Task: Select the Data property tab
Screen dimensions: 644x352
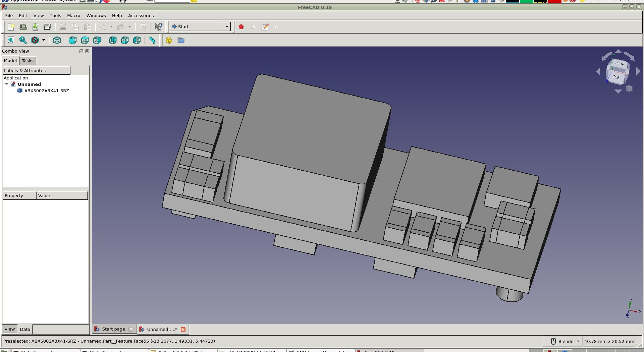Action: tap(25, 329)
